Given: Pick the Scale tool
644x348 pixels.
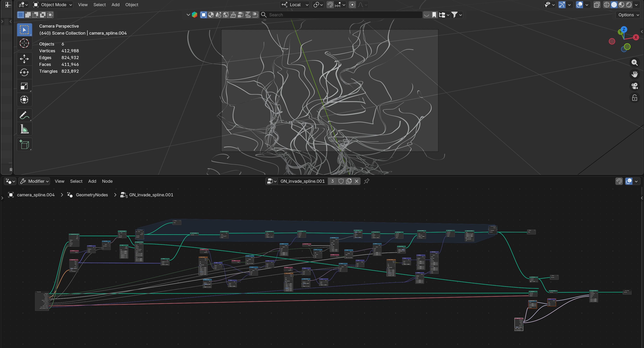Looking at the screenshot, I should coord(24,86).
